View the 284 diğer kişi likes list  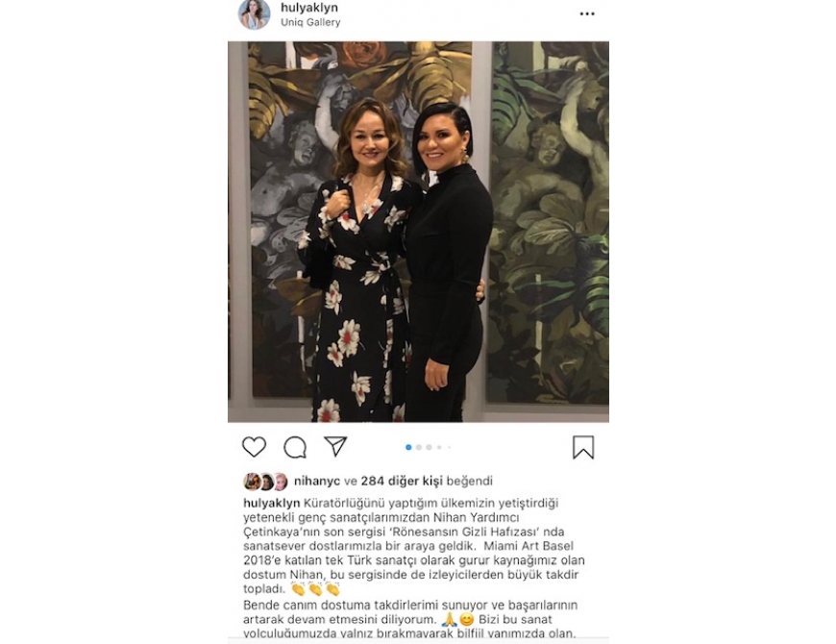(402, 481)
